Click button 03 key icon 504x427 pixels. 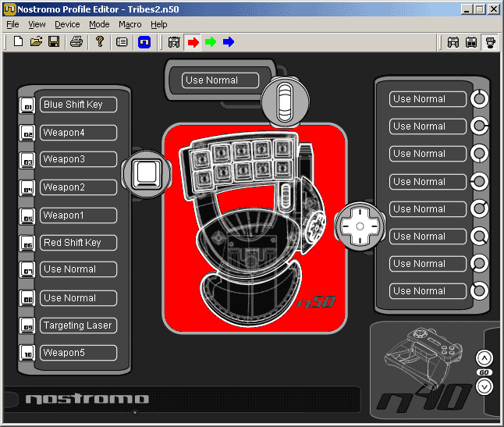point(27,161)
